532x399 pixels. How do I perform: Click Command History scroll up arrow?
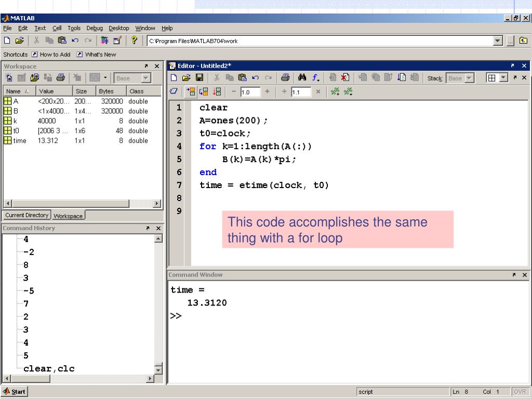pyautogui.click(x=158, y=238)
